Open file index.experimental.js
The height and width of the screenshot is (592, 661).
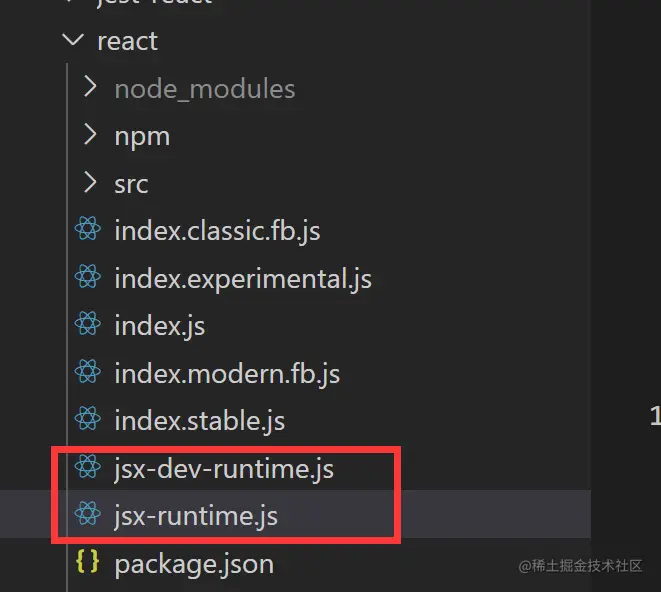(x=243, y=279)
